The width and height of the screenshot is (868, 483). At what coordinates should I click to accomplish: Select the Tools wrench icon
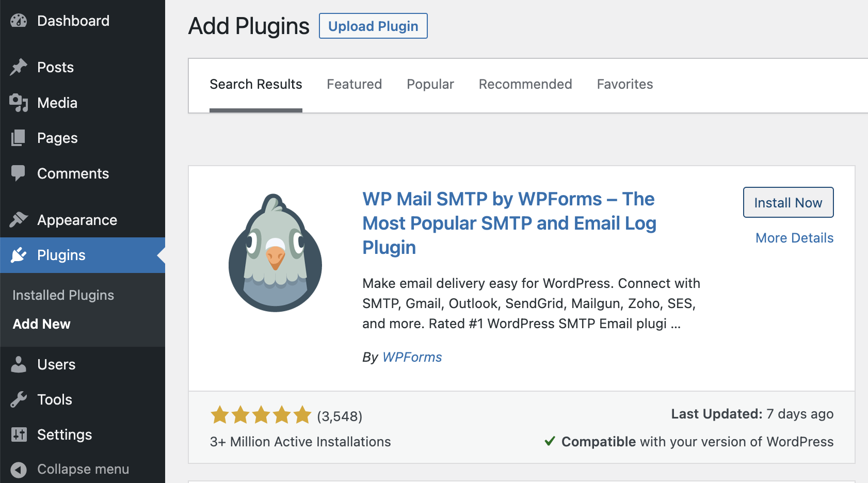pyautogui.click(x=18, y=399)
